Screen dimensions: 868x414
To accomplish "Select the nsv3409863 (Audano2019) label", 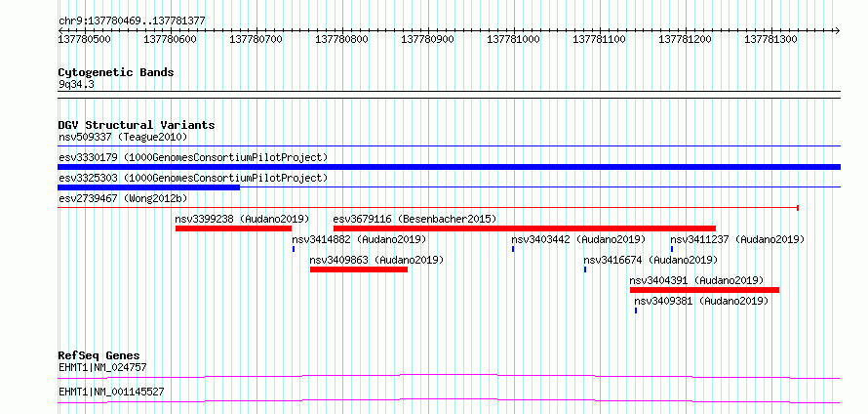I will pyautogui.click(x=376, y=260).
